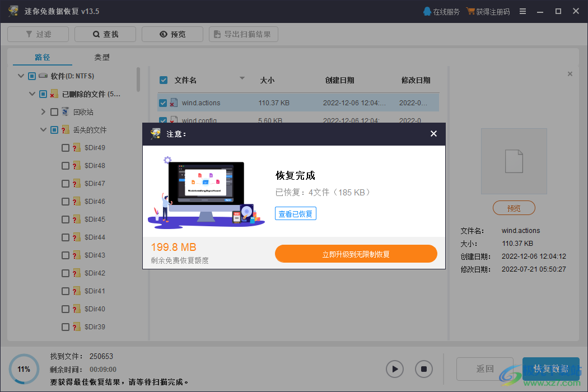The height and width of the screenshot is (392, 588).
Task: Expand the 回收站 tree node
Action: click(x=43, y=111)
